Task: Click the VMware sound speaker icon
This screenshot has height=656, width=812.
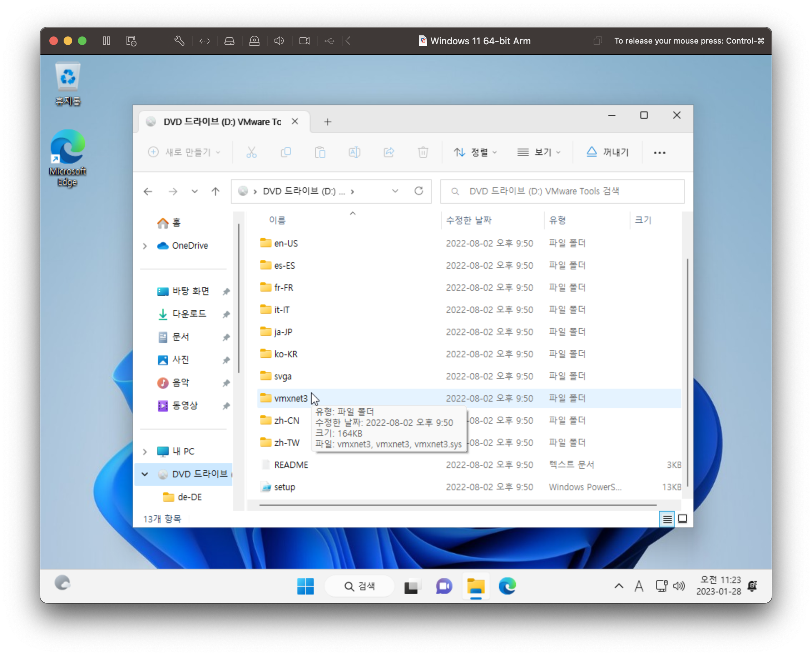Action: pos(279,41)
